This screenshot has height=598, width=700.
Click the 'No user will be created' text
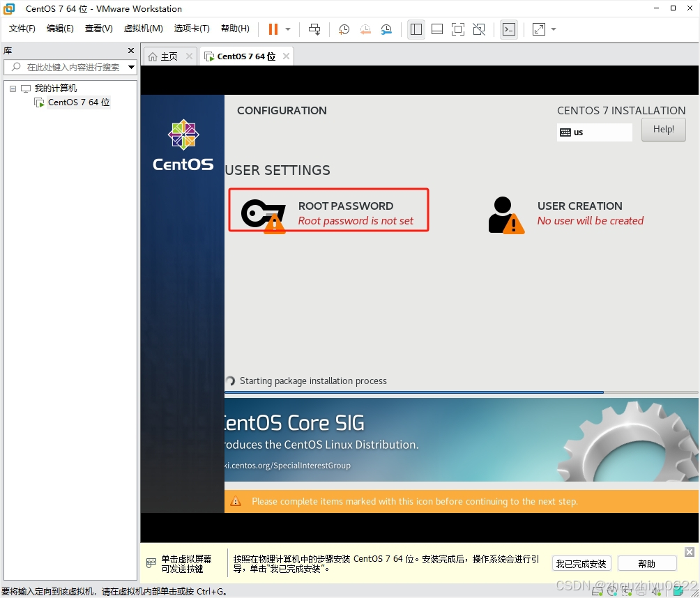pos(590,221)
